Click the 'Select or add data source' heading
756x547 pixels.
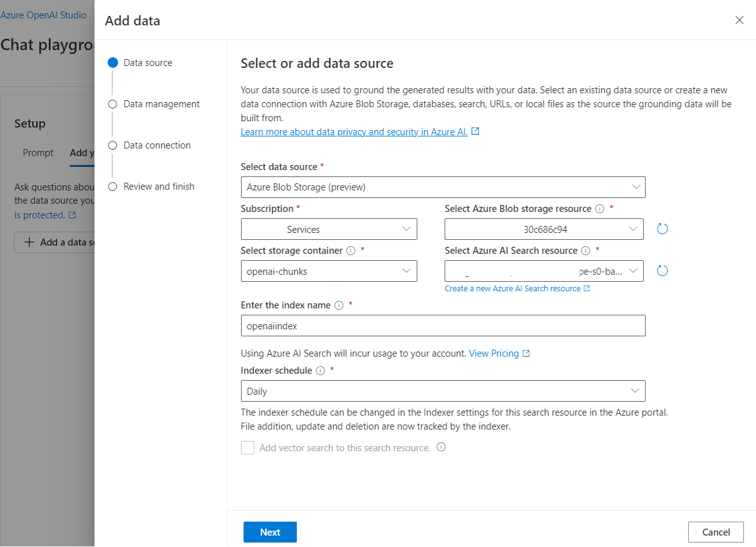(316, 63)
